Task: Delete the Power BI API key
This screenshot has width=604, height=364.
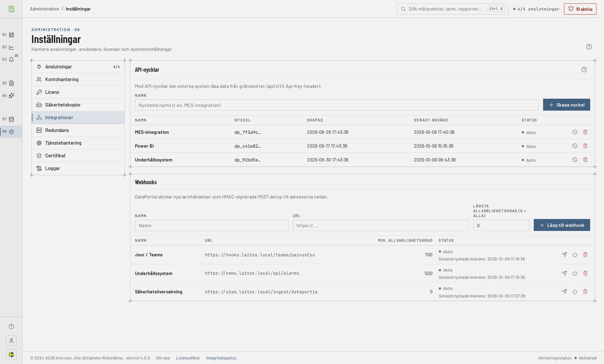Action: [x=585, y=146]
